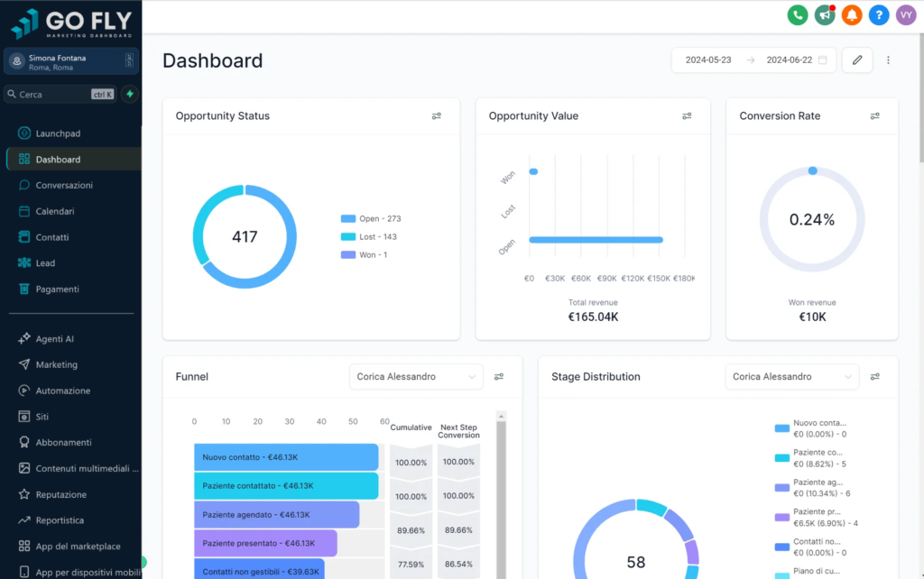Expand Funnel pipeline dropdown Corica Alessandro
The height and width of the screenshot is (579, 924).
point(416,377)
